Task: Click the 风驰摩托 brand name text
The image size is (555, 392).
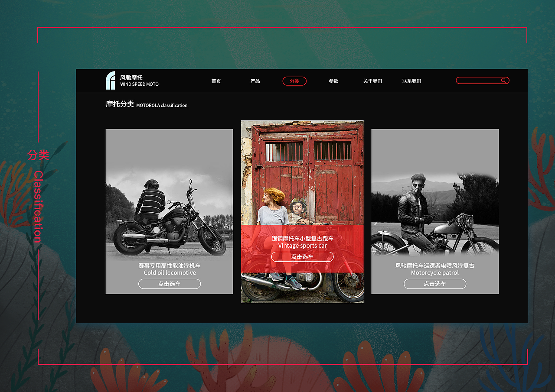Action: (x=131, y=77)
